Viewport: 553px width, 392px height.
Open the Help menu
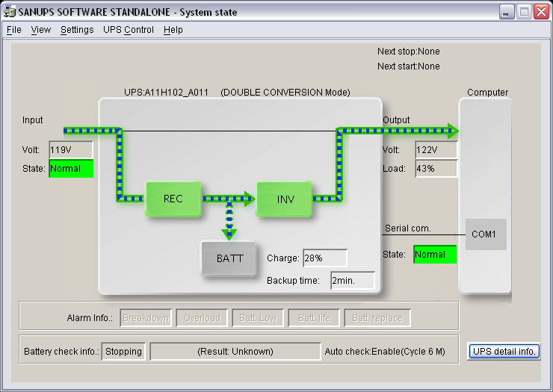[x=173, y=30]
